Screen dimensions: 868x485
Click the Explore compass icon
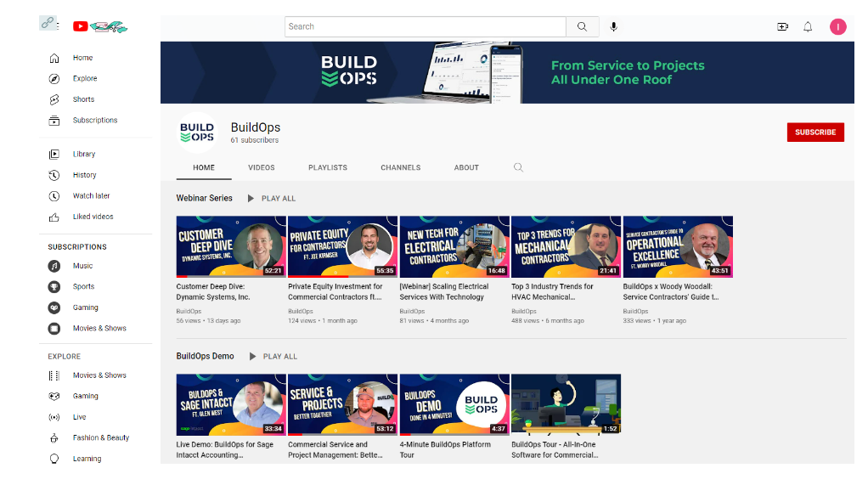click(x=54, y=79)
